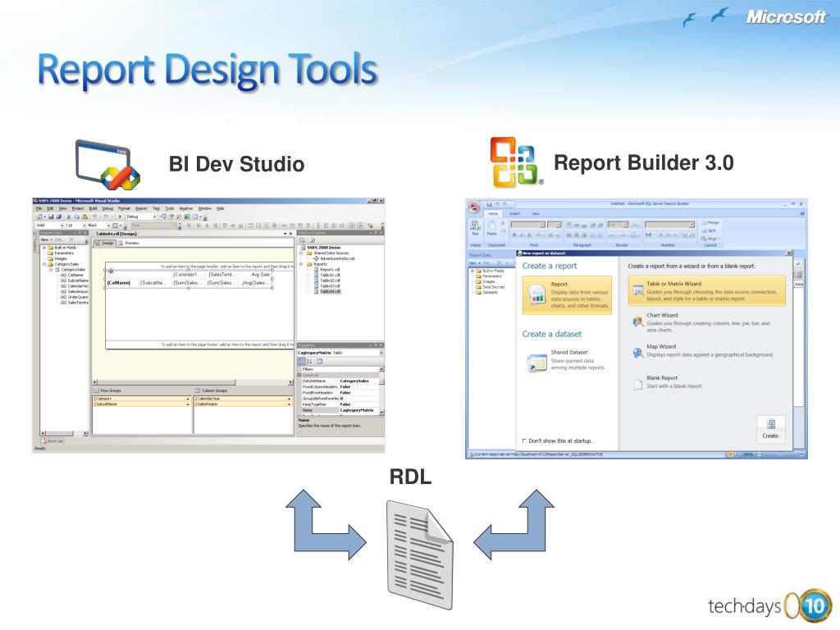Switch to the View ribbon tab in Report Builder
Viewport: 840px width, 630px height.
click(x=536, y=214)
